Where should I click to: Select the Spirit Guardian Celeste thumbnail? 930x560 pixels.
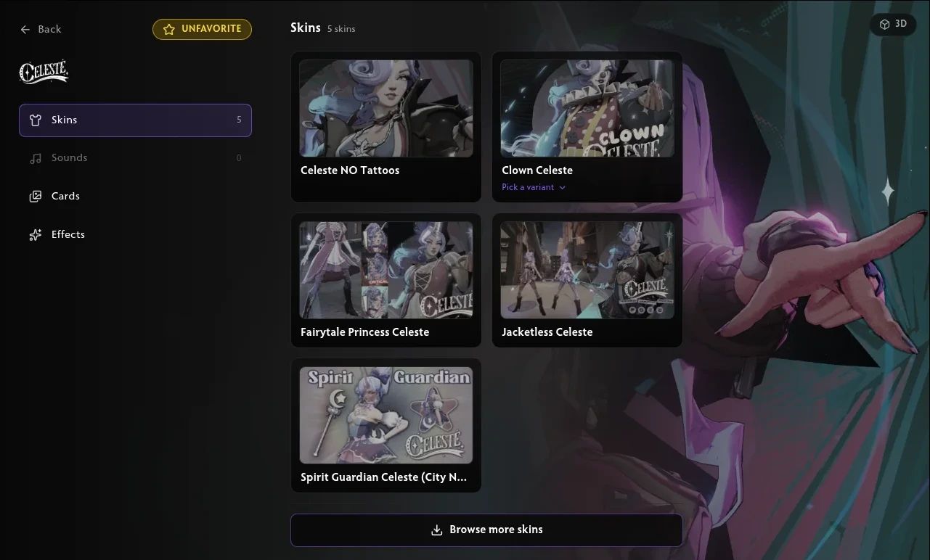tap(386, 416)
